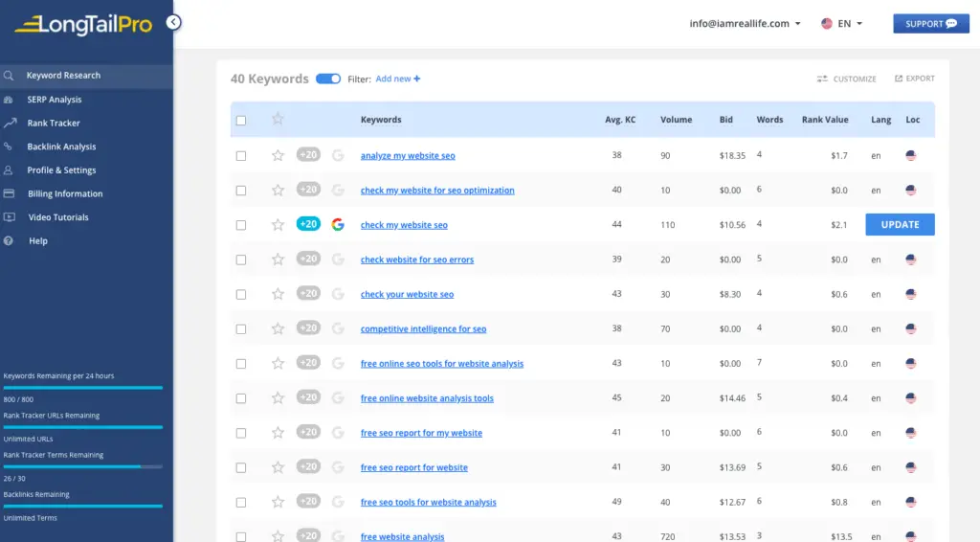Star the 'competitive intelligence for seo' row
The height and width of the screenshot is (542, 980).
(278, 328)
